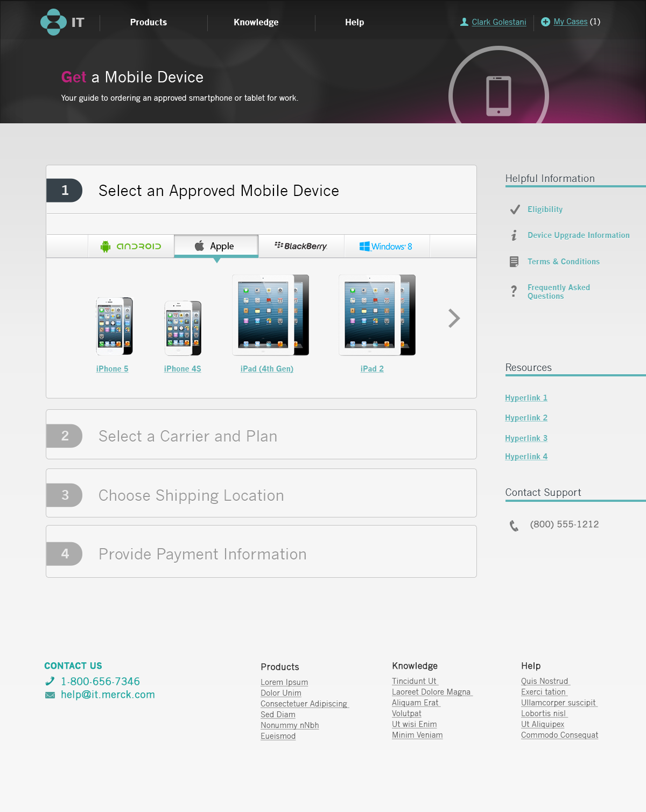Open footer Aliquam Erat link
Viewport: 646px width, 812px height.
(x=416, y=703)
